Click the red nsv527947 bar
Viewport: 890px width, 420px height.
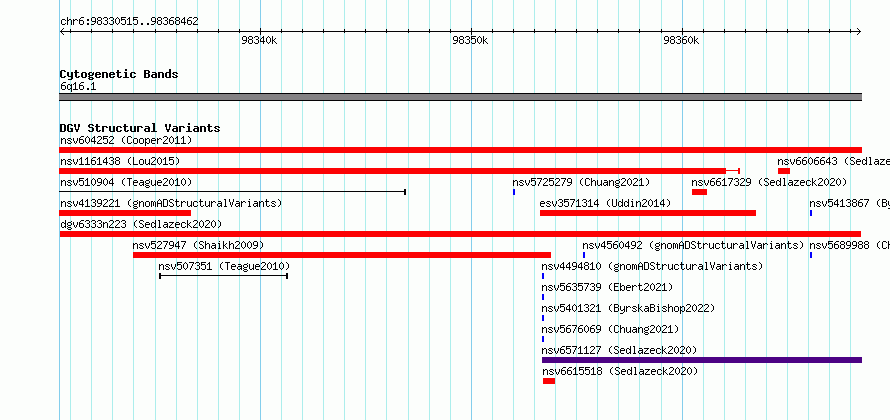pos(342,255)
